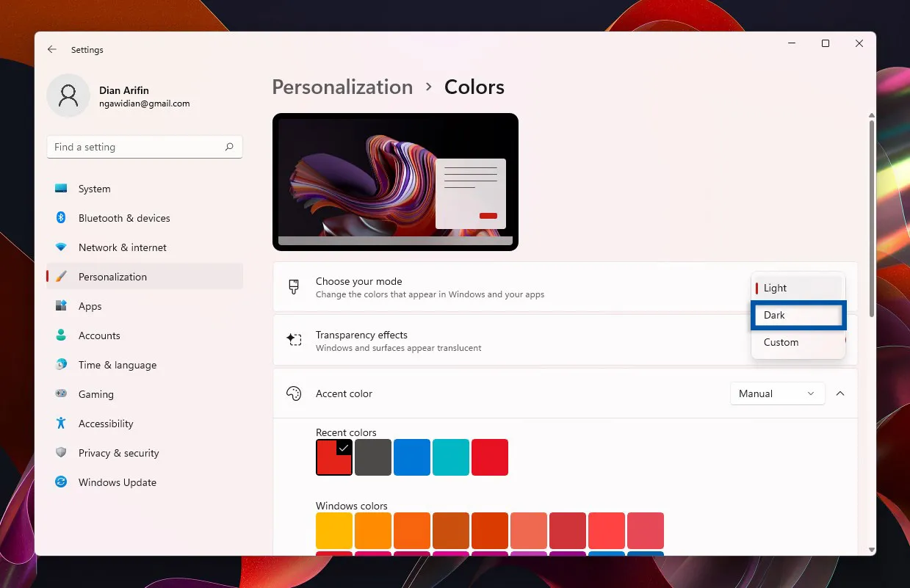Viewport: 910px width, 588px height.
Task: Collapse the Accent color section
Action: (x=840, y=393)
